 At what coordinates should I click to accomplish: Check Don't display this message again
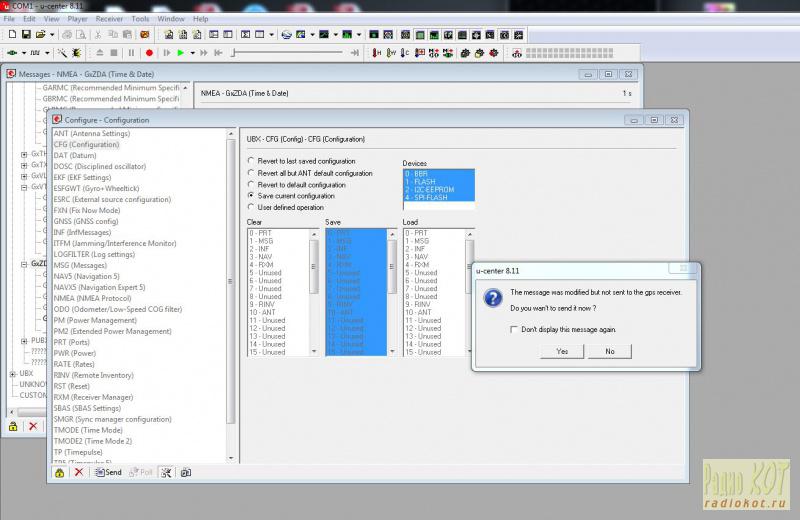[x=514, y=330]
